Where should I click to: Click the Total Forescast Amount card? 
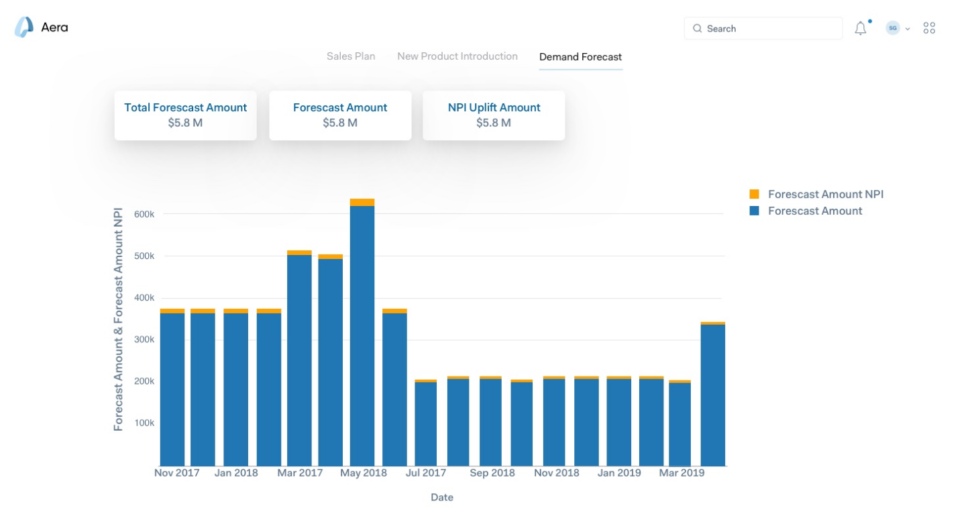pyautogui.click(x=185, y=115)
